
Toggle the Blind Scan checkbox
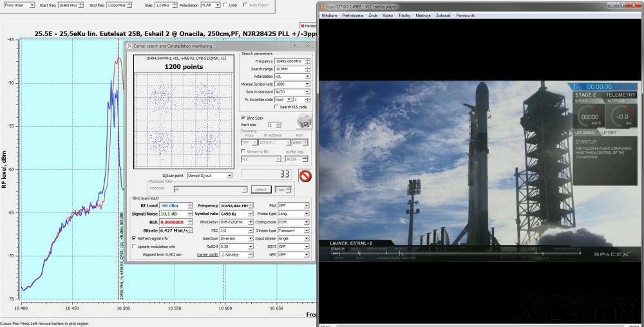click(243, 118)
